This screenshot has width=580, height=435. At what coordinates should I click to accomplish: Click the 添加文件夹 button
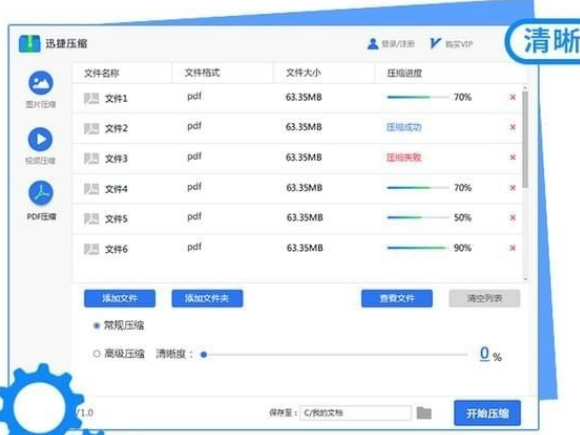point(207,299)
